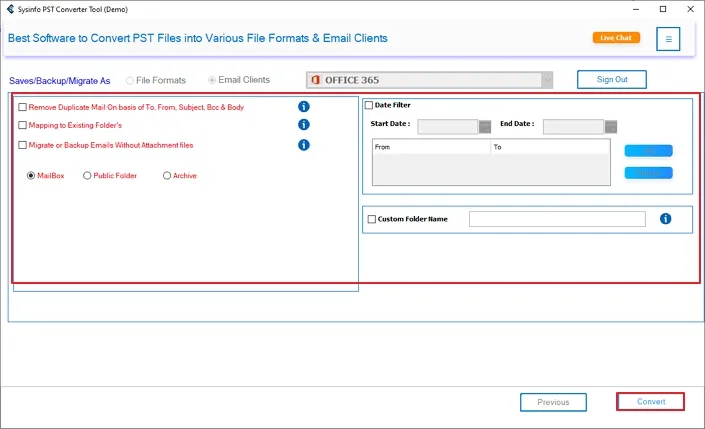Click the End Date input field

point(573,127)
